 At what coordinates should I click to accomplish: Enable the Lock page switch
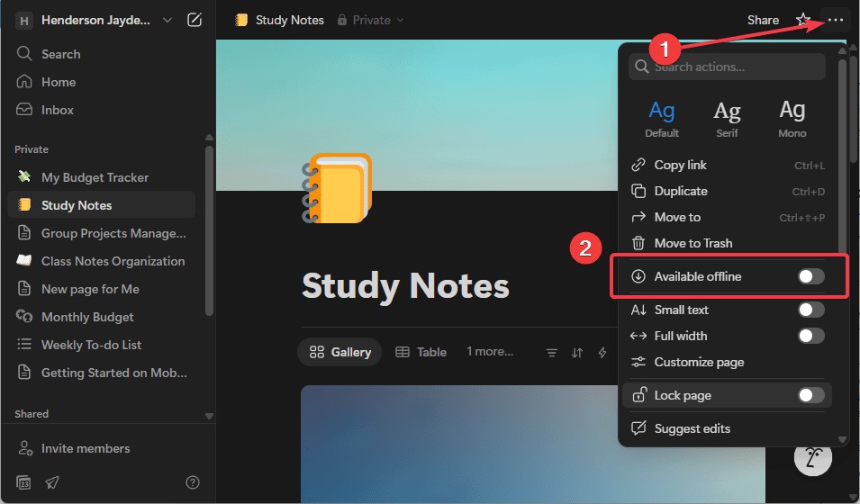(x=810, y=395)
